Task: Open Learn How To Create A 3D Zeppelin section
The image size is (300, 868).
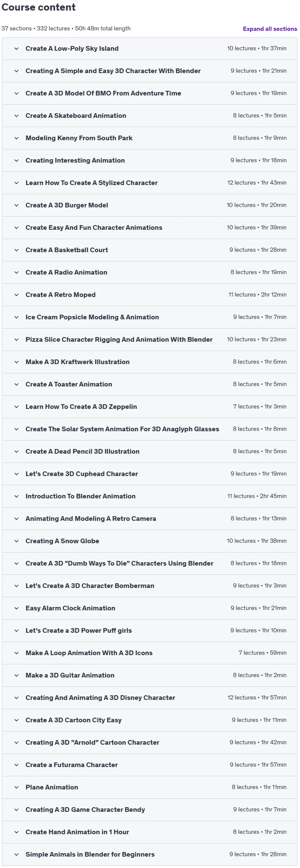Action: tap(150, 407)
